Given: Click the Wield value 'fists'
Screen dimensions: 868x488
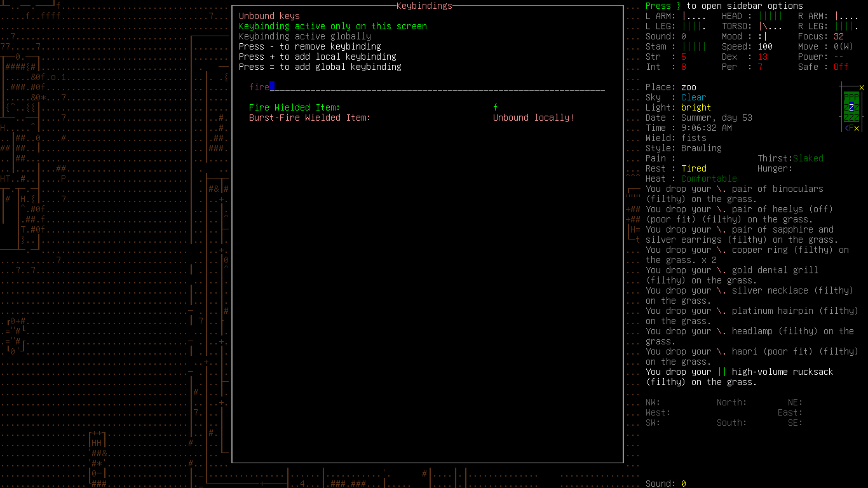Looking at the screenshot, I should [x=694, y=138].
